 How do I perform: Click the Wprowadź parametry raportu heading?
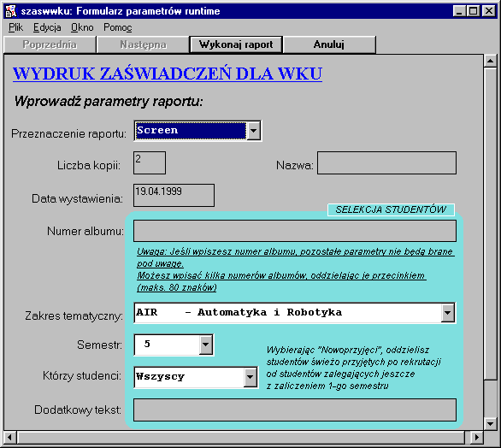point(109,102)
